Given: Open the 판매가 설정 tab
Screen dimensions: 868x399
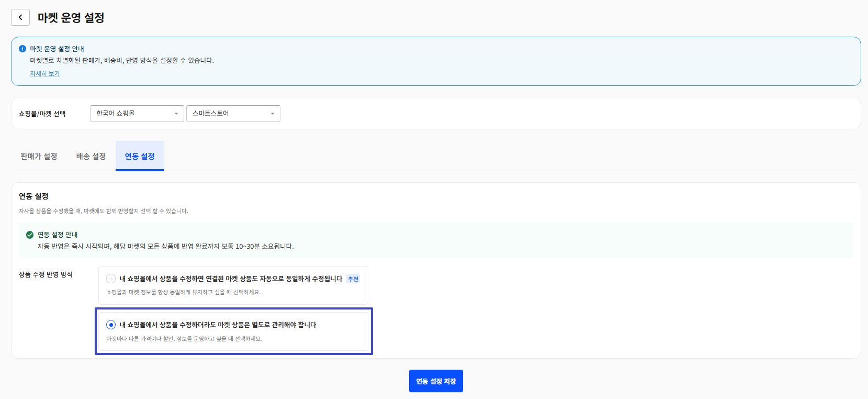Looking at the screenshot, I should 39,156.
